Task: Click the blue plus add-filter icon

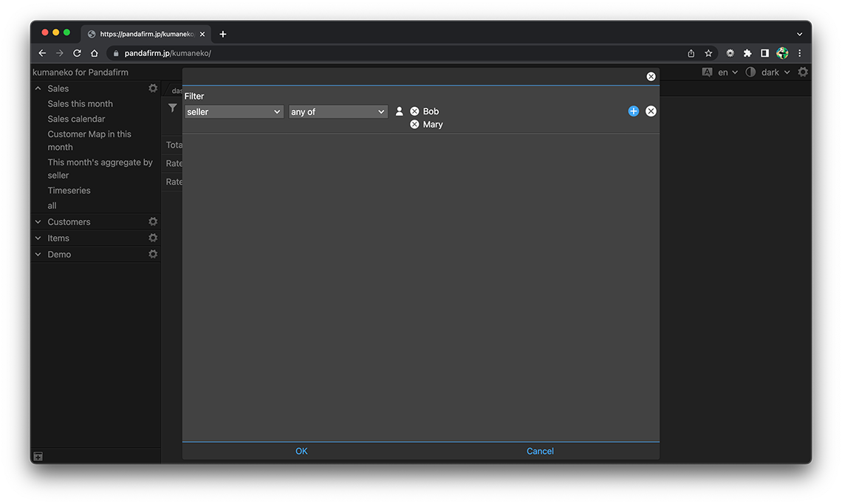Action: 633,111
